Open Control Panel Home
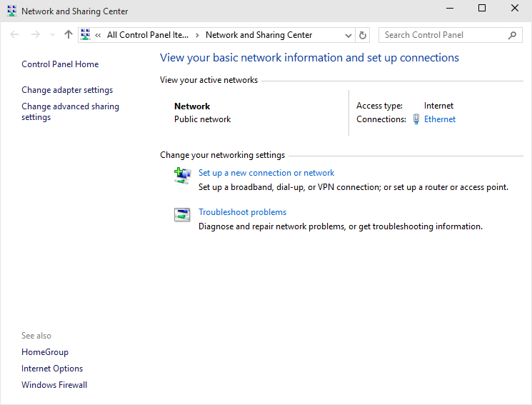 (x=60, y=64)
